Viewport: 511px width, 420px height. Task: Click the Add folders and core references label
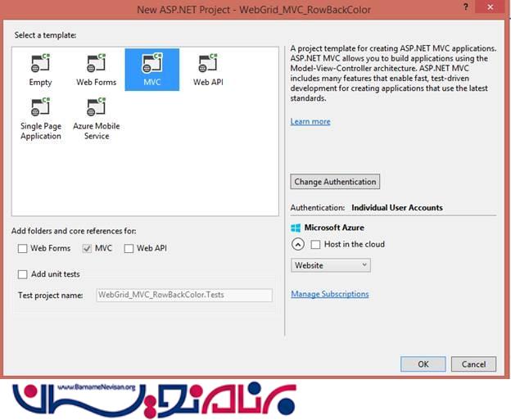coord(74,231)
